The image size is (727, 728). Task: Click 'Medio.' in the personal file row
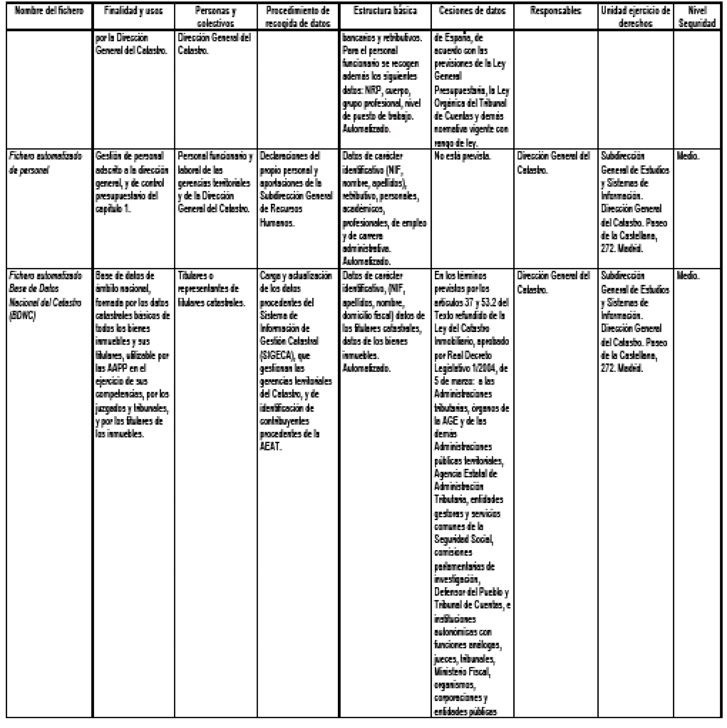[x=697, y=208]
